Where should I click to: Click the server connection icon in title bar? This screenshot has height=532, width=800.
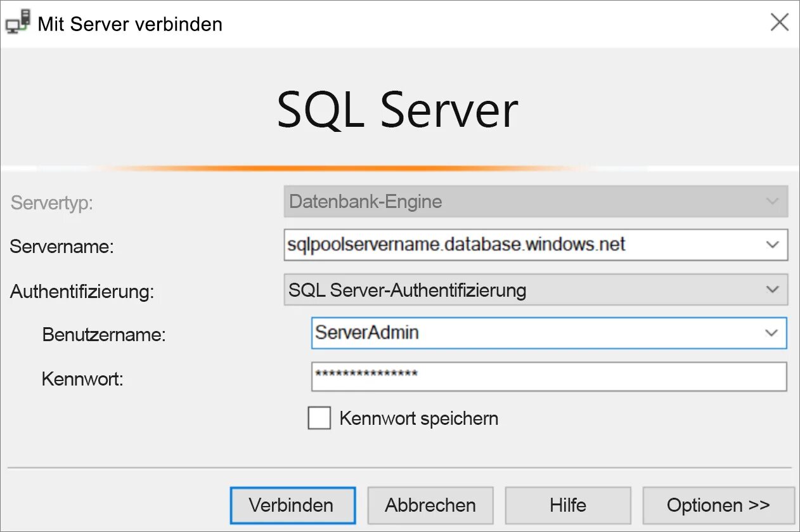point(18,23)
